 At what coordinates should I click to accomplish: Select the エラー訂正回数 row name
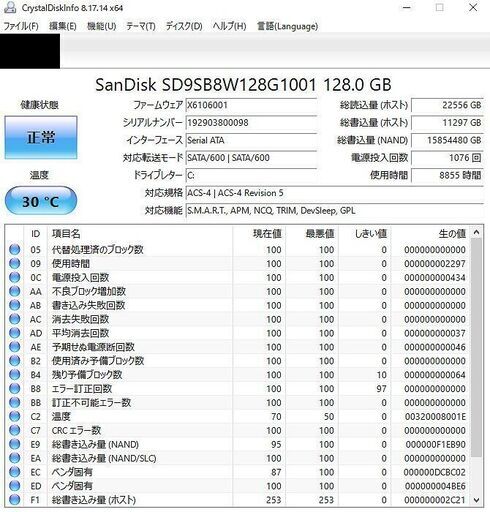coord(82,389)
